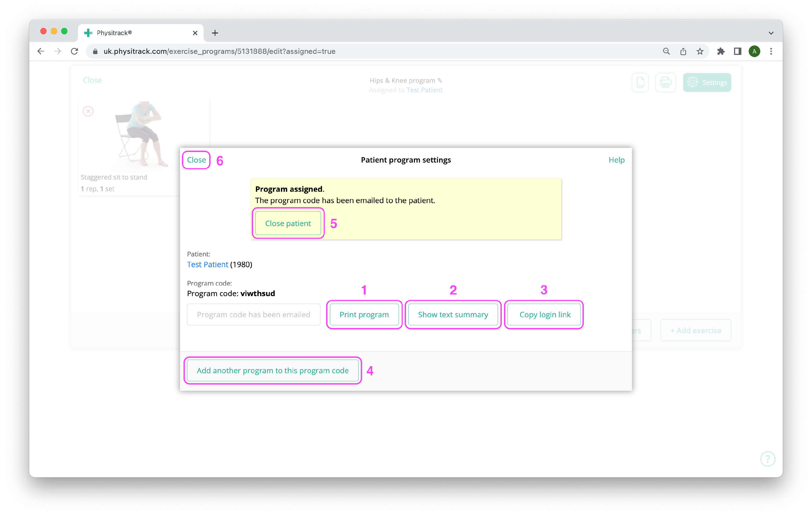812x516 pixels.
Task: Click the share page icon
Action: click(683, 51)
